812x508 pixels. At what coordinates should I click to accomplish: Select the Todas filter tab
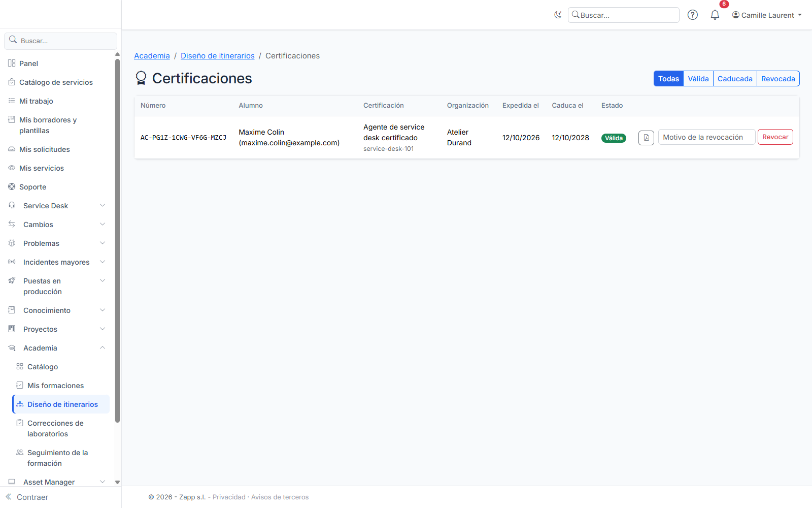click(668, 79)
